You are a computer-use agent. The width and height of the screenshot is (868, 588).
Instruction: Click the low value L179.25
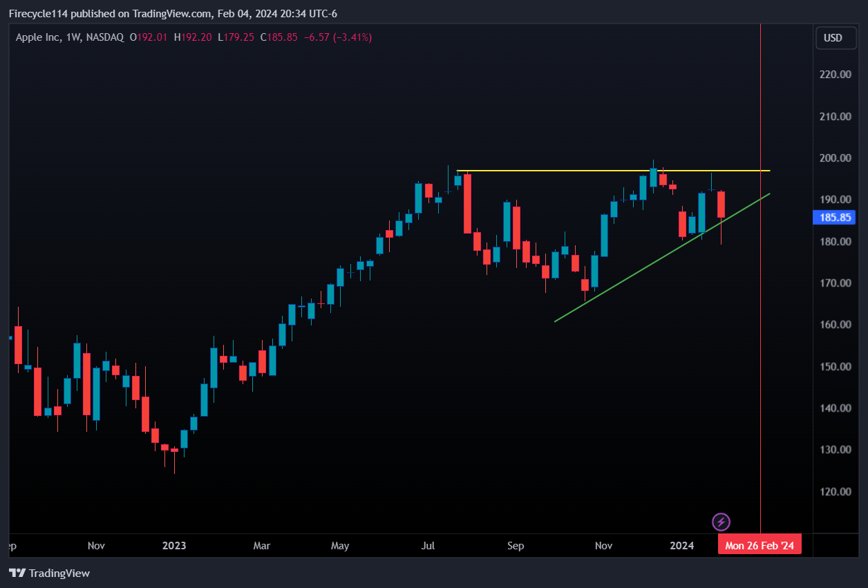point(235,37)
